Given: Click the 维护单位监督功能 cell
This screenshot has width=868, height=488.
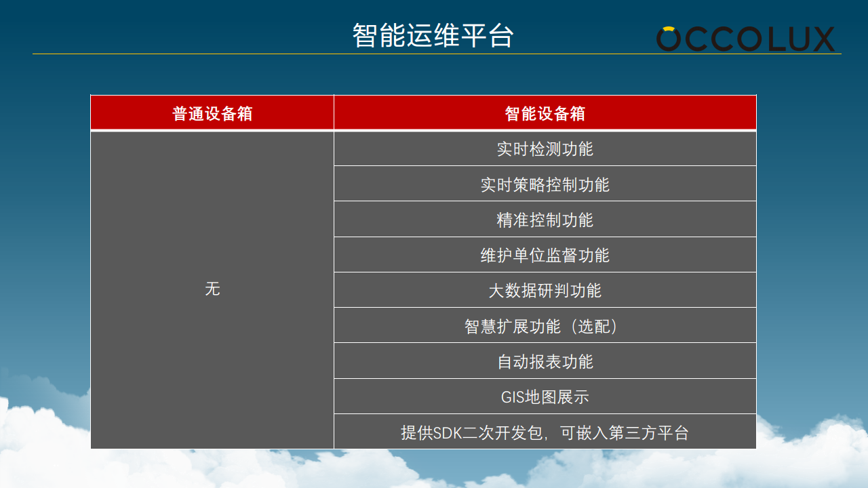Looking at the screenshot, I should [545, 255].
